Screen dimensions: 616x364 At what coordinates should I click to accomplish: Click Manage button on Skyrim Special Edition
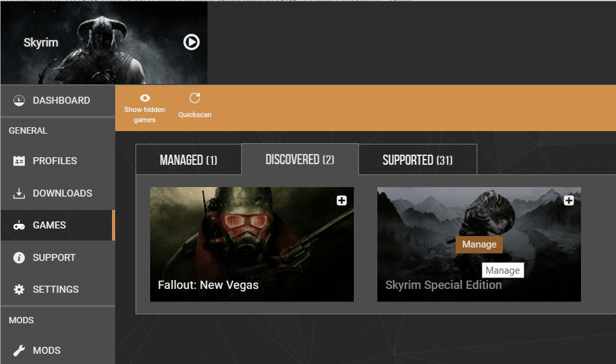click(479, 244)
